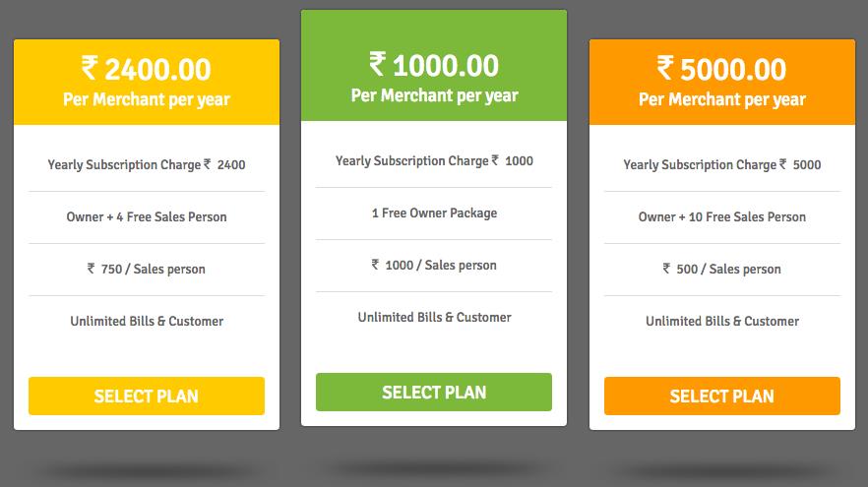Image resolution: width=868 pixels, height=487 pixels.
Task: Click rupee symbol in Yearly Subscription Charge 2400
Action: coord(207,163)
